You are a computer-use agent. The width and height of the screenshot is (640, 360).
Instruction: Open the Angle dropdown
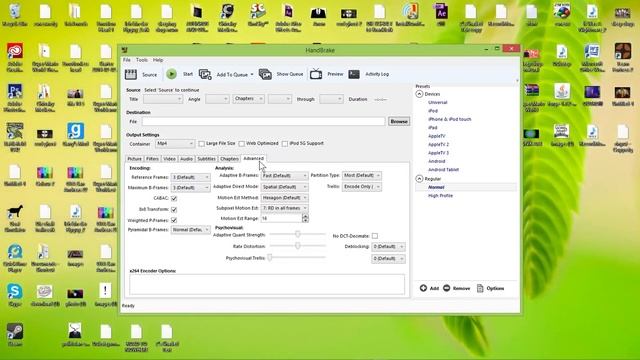point(217,99)
